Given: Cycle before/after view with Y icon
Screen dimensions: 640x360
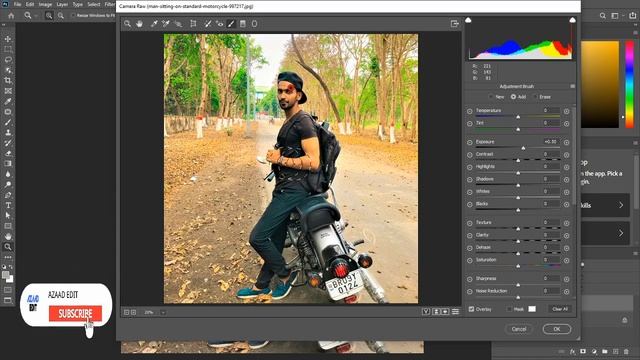Looking at the screenshot, I should tap(426, 312).
